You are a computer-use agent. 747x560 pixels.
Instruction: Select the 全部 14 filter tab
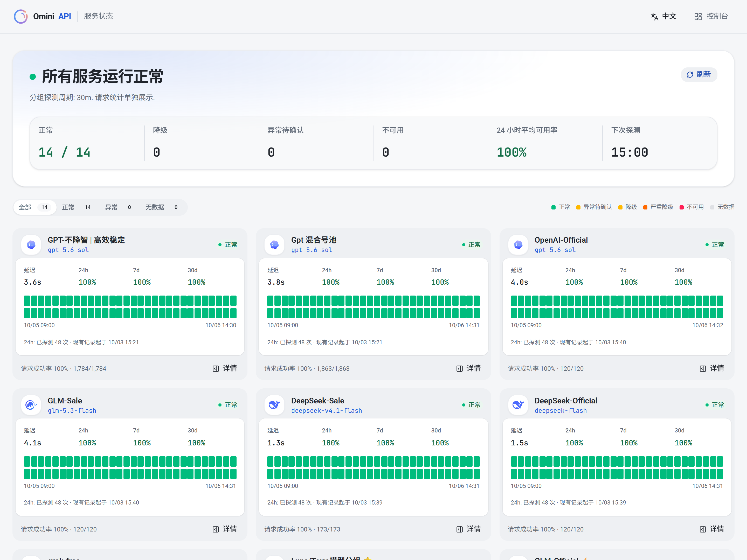click(x=34, y=207)
